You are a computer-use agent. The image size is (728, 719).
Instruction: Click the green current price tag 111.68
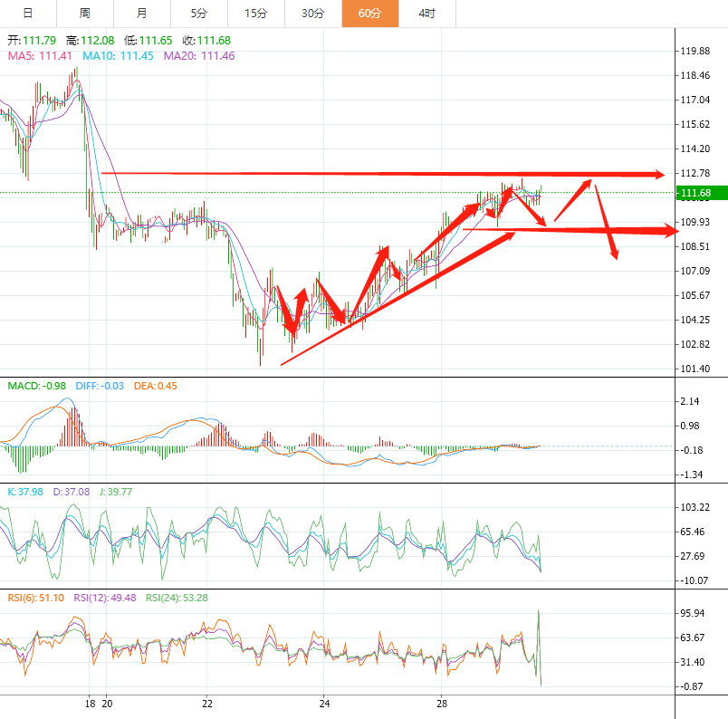[x=702, y=193]
